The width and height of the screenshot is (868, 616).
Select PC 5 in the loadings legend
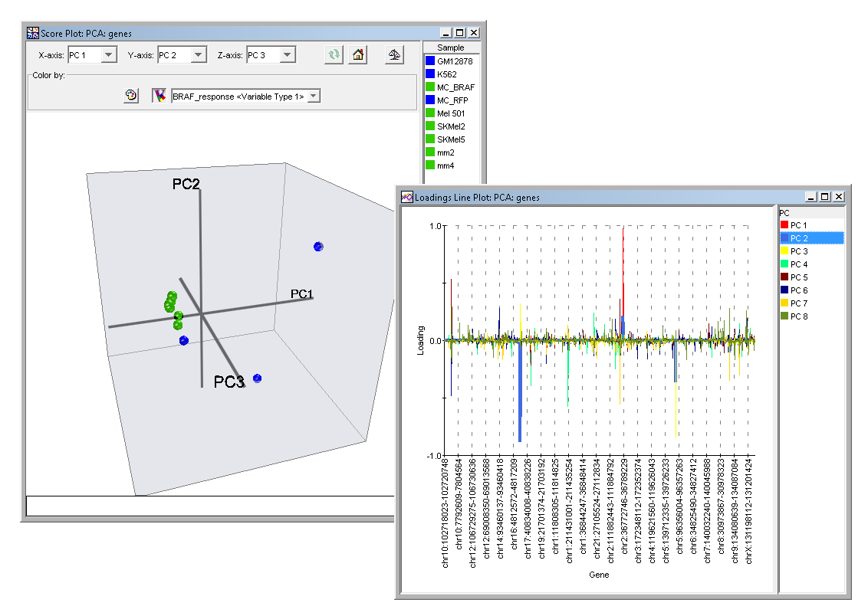(799, 277)
